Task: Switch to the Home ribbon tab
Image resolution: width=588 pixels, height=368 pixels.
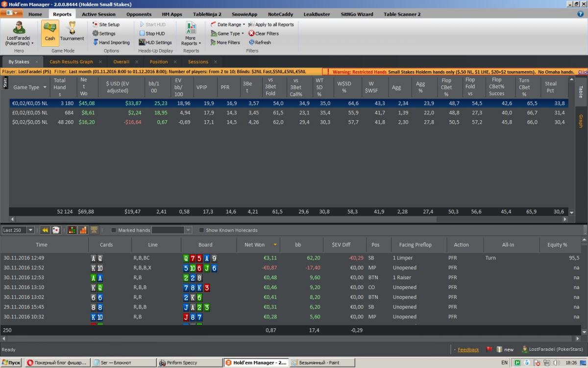Action: pyautogui.click(x=35, y=14)
